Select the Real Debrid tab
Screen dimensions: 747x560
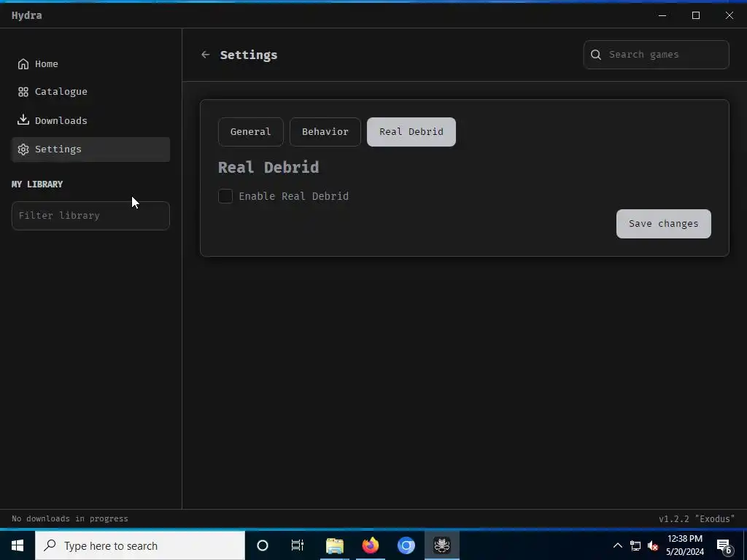tap(411, 132)
